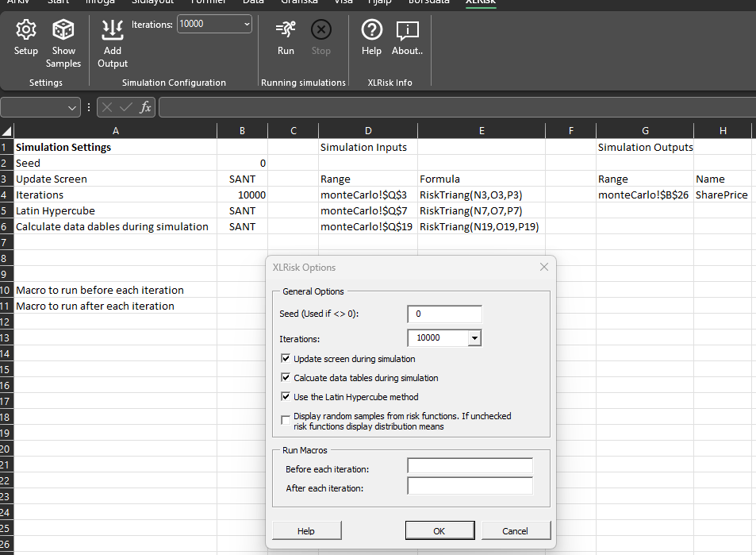Click the Before each iteration macro field

[470, 466]
